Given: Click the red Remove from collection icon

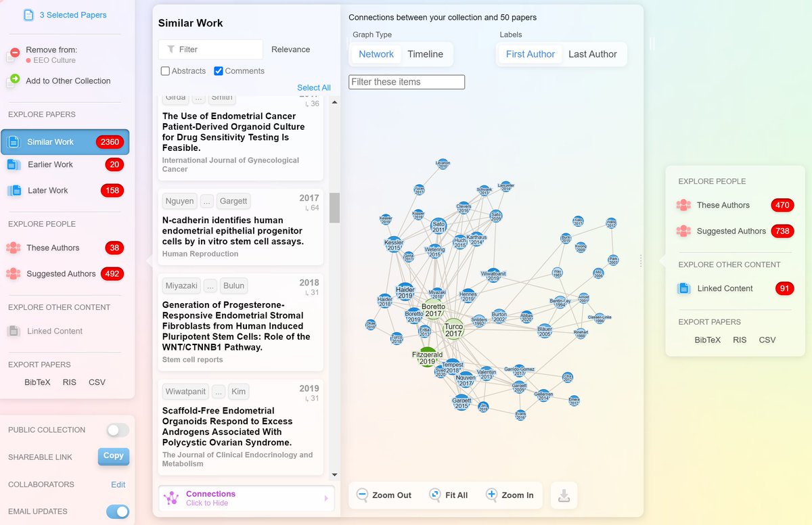Looking at the screenshot, I should (x=14, y=54).
